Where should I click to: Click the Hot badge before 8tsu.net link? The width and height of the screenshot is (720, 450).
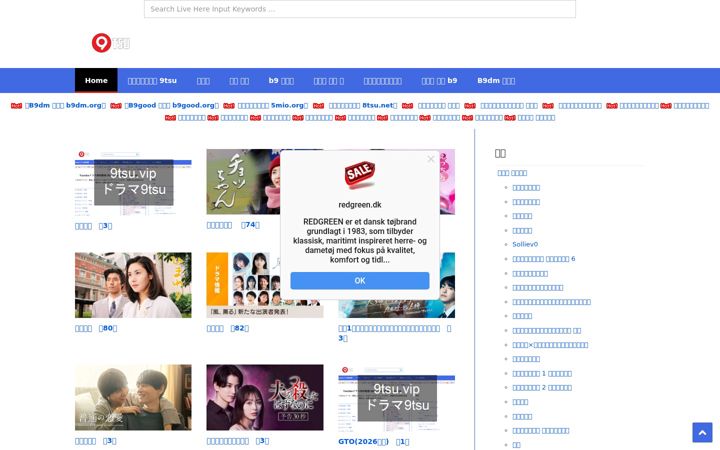pyautogui.click(x=318, y=106)
